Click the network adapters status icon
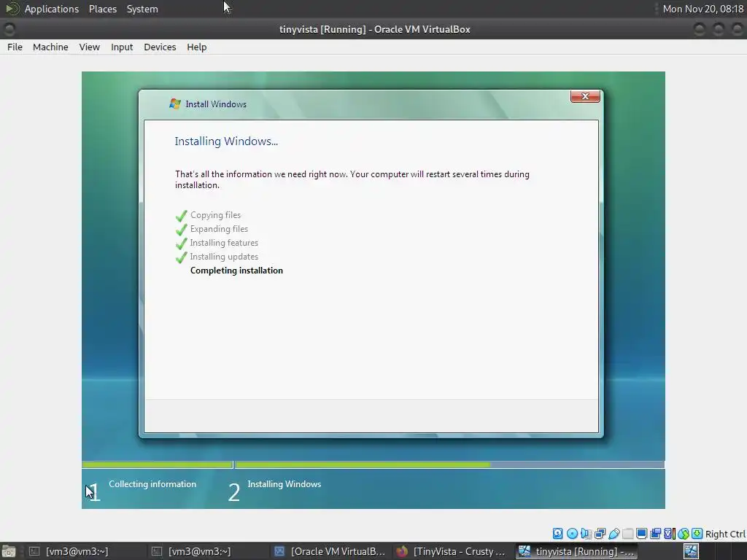This screenshot has width=747, height=560. coord(600,534)
